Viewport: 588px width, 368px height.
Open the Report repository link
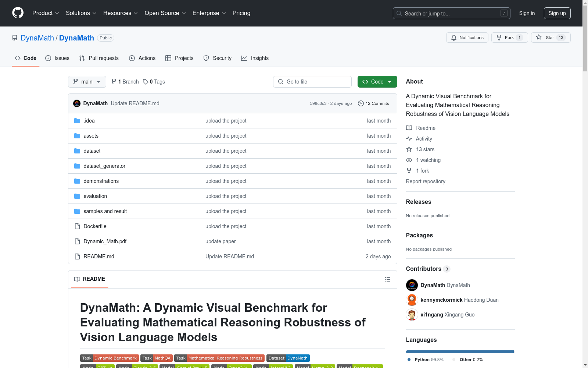425,181
